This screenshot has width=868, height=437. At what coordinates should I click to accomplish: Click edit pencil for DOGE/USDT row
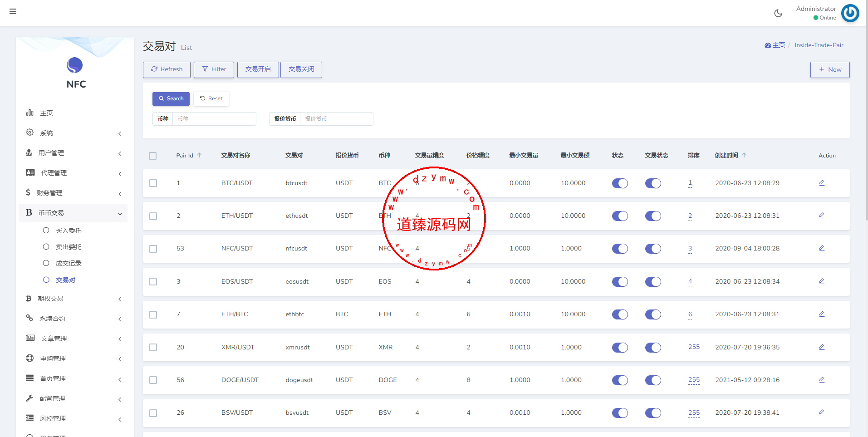coord(822,380)
